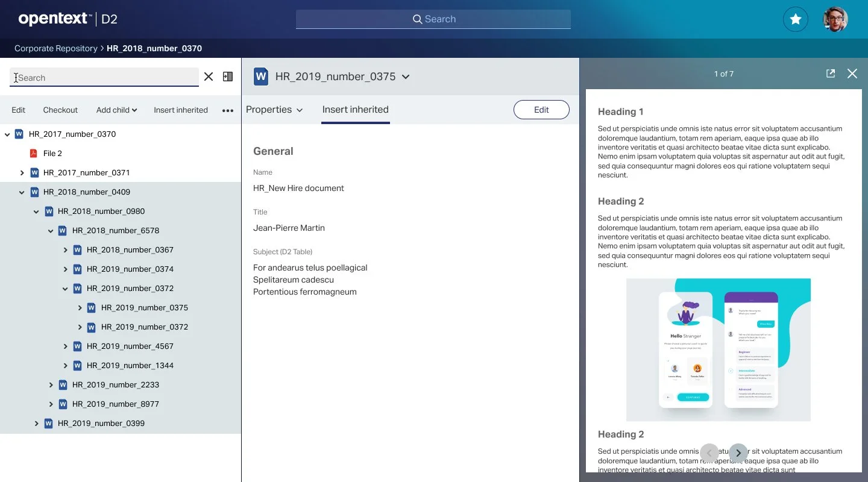This screenshot has height=482, width=868.
Task: Select HR_2019_number_8977 in the tree
Action: click(116, 404)
